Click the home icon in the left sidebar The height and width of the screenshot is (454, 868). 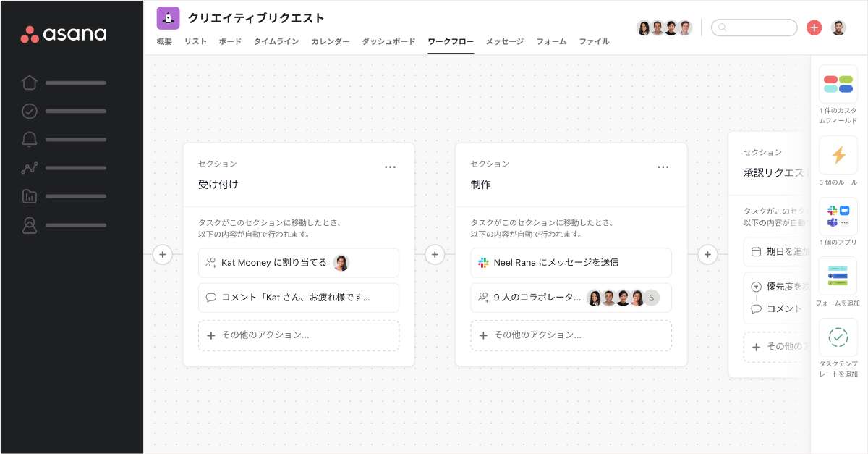[x=29, y=83]
